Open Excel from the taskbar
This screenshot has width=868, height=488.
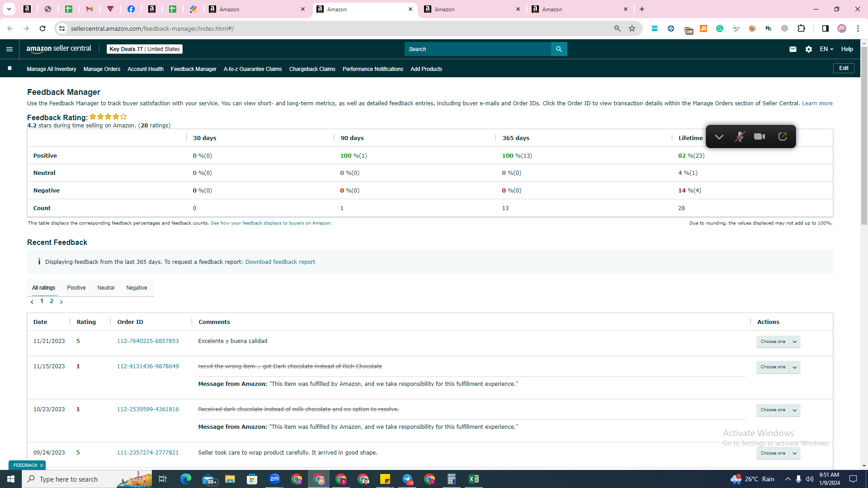point(474,479)
